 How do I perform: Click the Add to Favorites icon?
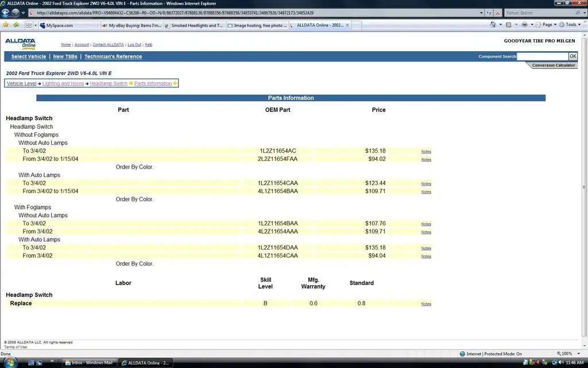coord(16,25)
